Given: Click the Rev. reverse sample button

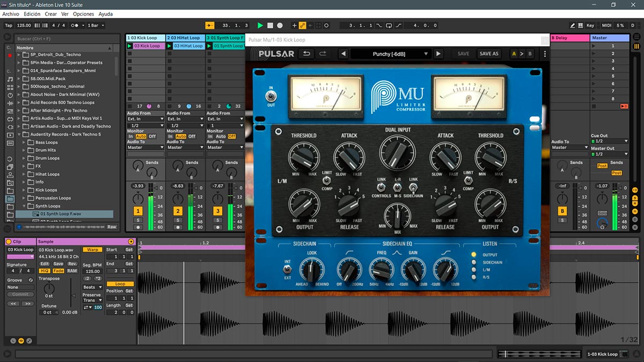Looking at the screenshot, I should (x=72, y=263).
